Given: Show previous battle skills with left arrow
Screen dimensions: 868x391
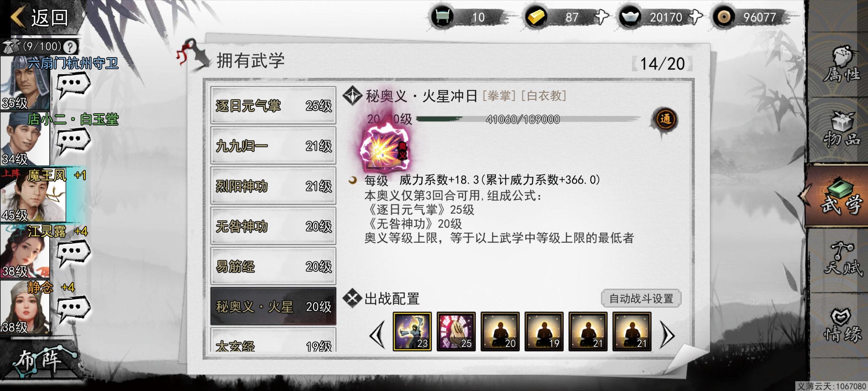Looking at the screenshot, I should click(x=378, y=335).
